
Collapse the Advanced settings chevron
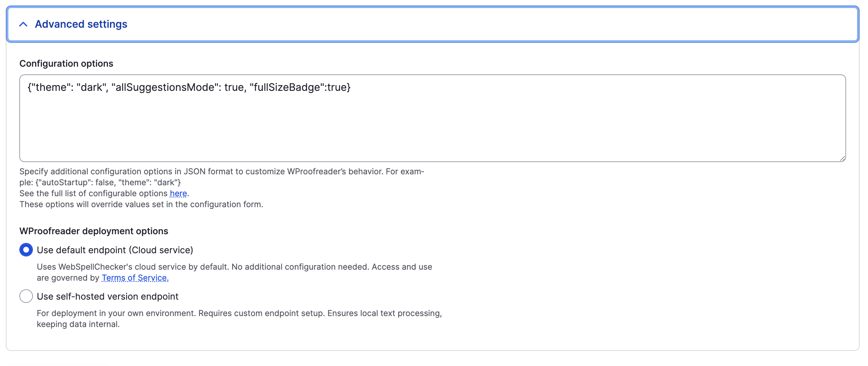click(x=23, y=24)
